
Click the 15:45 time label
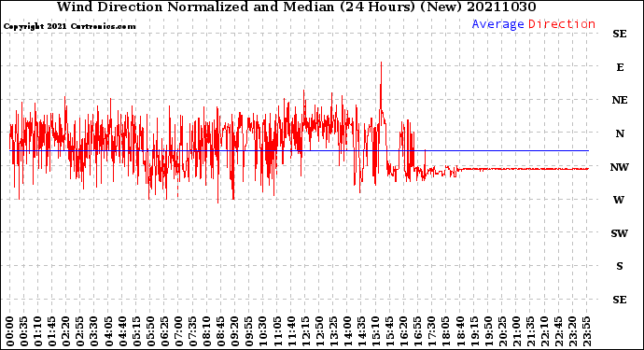click(x=389, y=331)
